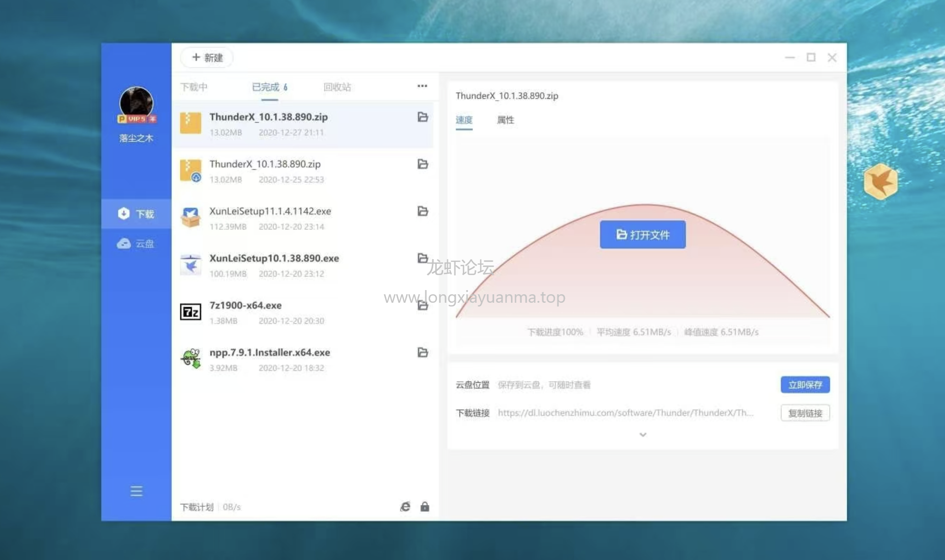Image resolution: width=945 pixels, height=560 pixels.
Task: Close the Thunder window
Action: 832,57
